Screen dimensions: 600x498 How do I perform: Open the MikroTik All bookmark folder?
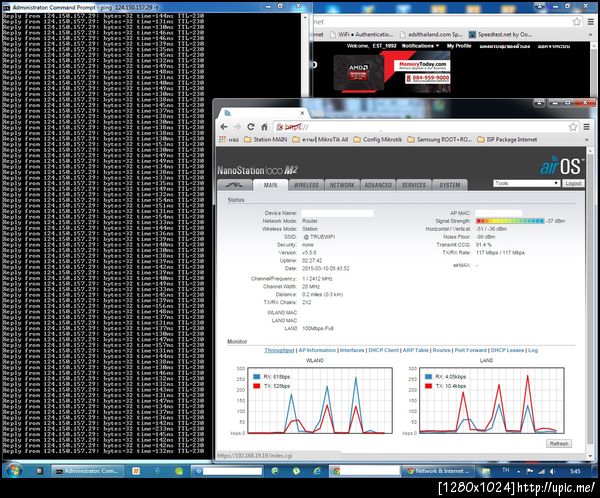tap(320, 139)
